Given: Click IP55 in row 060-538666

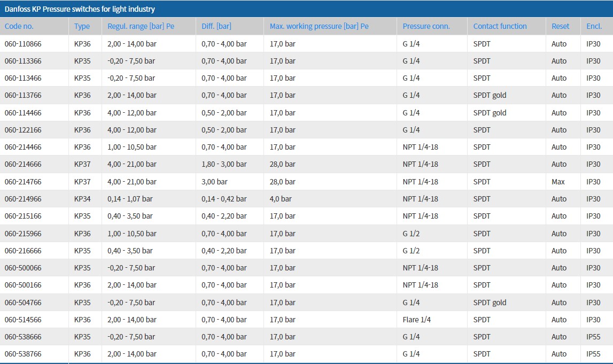Looking at the screenshot, I should click(x=593, y=337).
